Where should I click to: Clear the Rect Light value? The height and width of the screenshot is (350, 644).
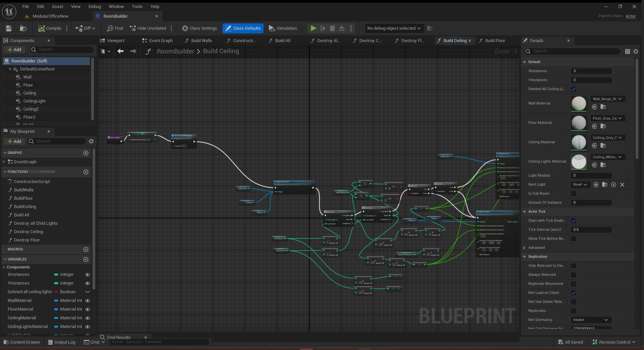coord(622,185)
